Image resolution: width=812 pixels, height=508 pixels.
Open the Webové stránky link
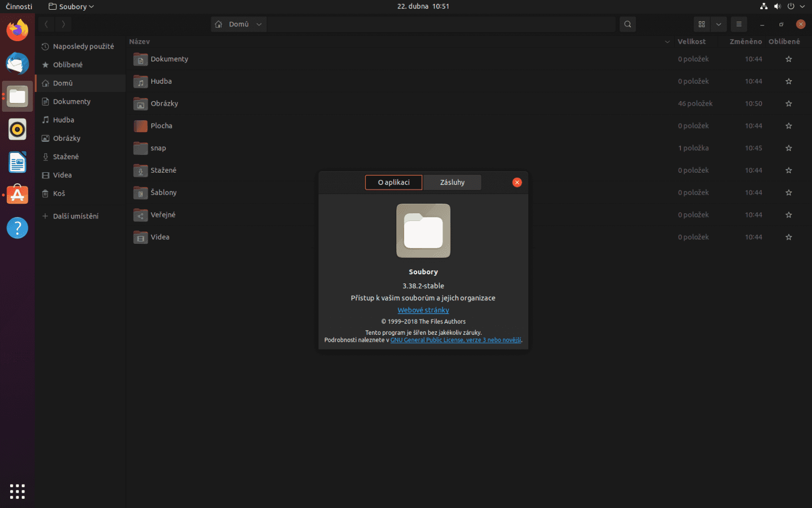pos(423,310)
